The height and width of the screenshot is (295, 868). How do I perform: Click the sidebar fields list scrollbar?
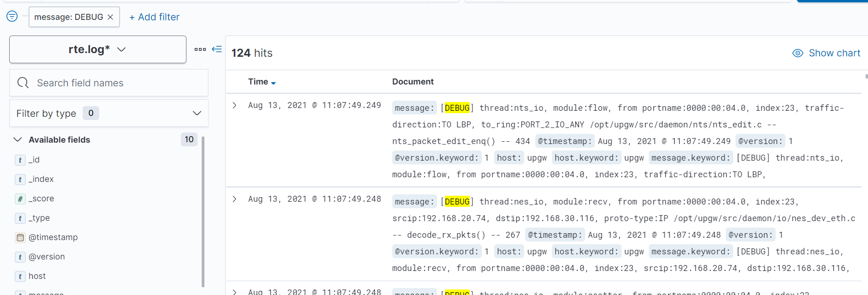tap(203, 211)
